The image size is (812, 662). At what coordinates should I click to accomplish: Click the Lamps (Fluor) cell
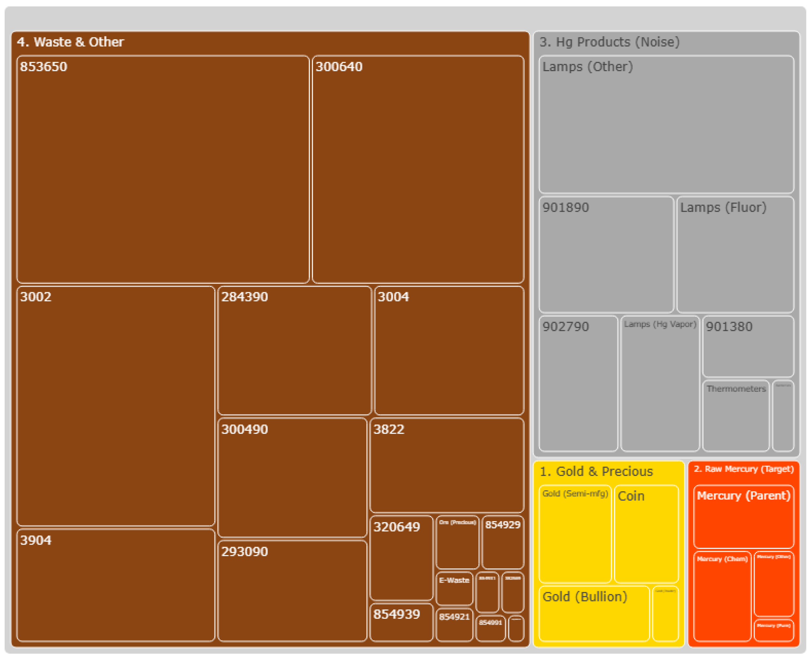tap(735, 255)
